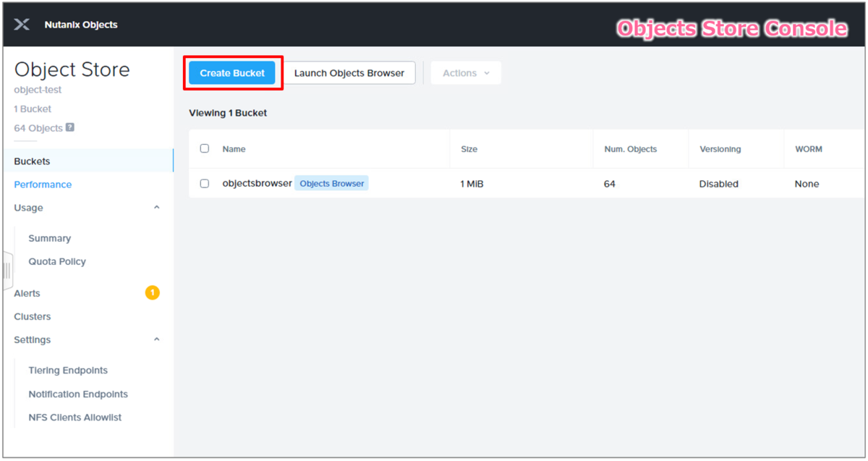Click the Viewing 1 Bucket label
Screen dimensions: 868x461
click(x=228, y=113)
